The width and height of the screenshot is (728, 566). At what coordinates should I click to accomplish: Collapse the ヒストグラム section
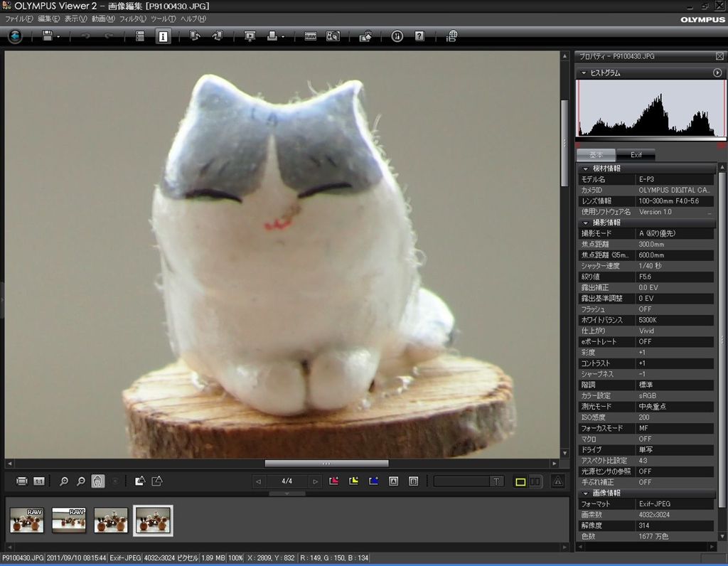click(584, 73)
